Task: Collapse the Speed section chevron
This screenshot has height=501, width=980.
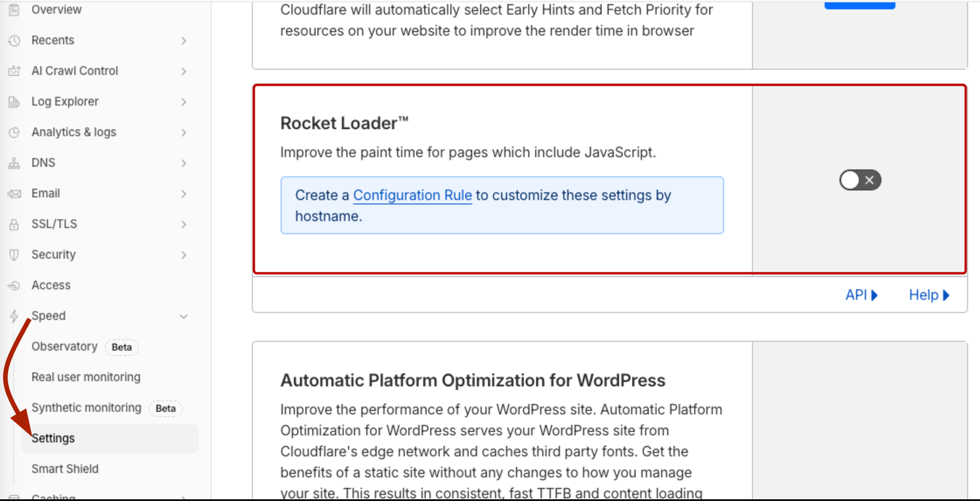Action: [x=184, y=317]
